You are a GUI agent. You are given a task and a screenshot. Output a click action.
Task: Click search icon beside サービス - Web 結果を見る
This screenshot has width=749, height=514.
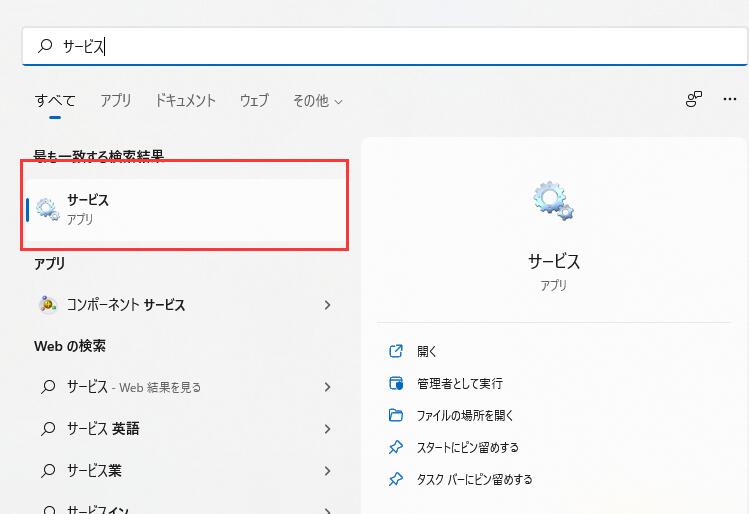(48, 386)
